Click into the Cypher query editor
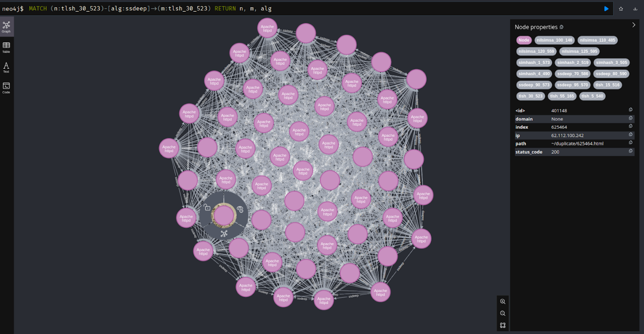The height and width of the screenshot is (334, 644). click(x=315, y=9)
